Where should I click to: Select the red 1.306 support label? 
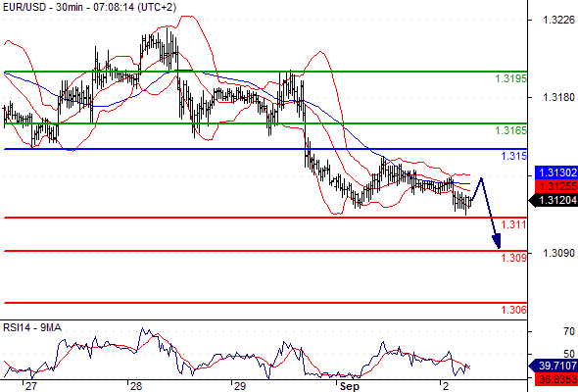pos(514,310)
